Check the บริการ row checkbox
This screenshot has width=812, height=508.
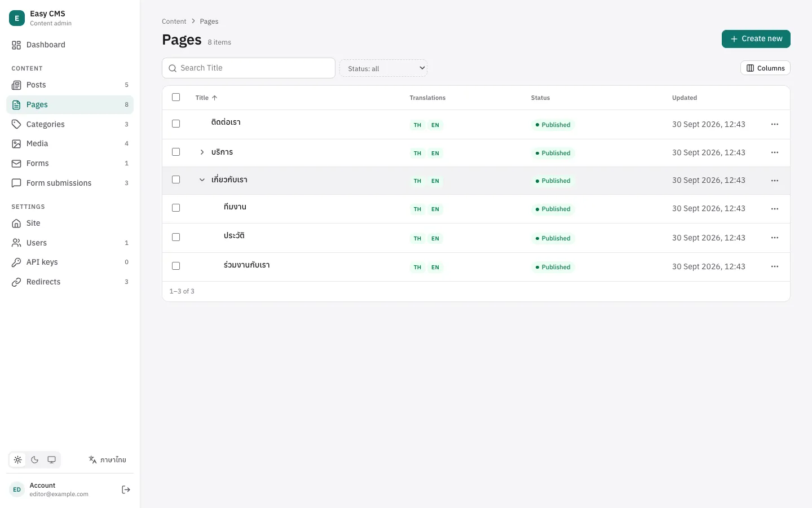pyautogui.click(x=176, y=152)
